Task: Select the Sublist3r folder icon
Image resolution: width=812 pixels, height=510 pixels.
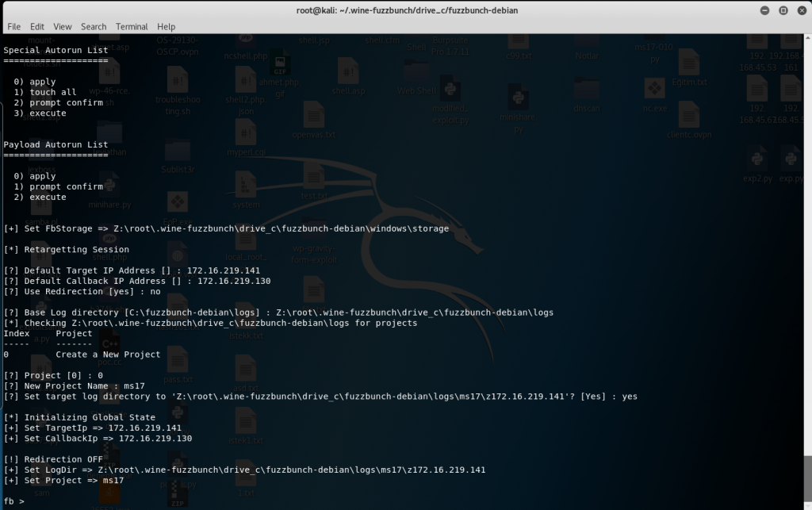Action: (x=178, y=151)
